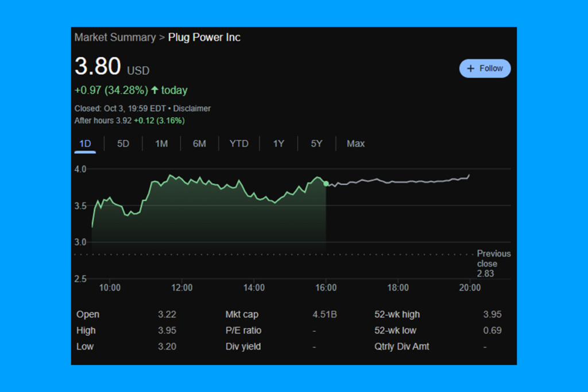Select the YTD tab
Viewport: 588px width, 392px height.
(x=239, y=143)
